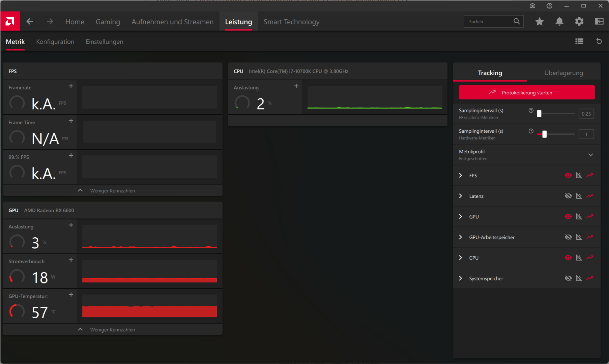The image size is (609, 364).
Task: Toggle FPS visibility eye
Action: pos(568,175)
